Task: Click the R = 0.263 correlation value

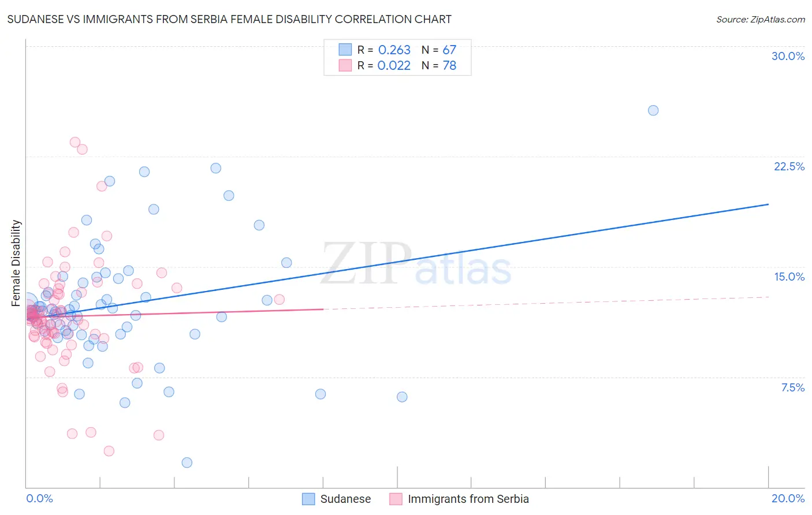Action: [384, 50]
